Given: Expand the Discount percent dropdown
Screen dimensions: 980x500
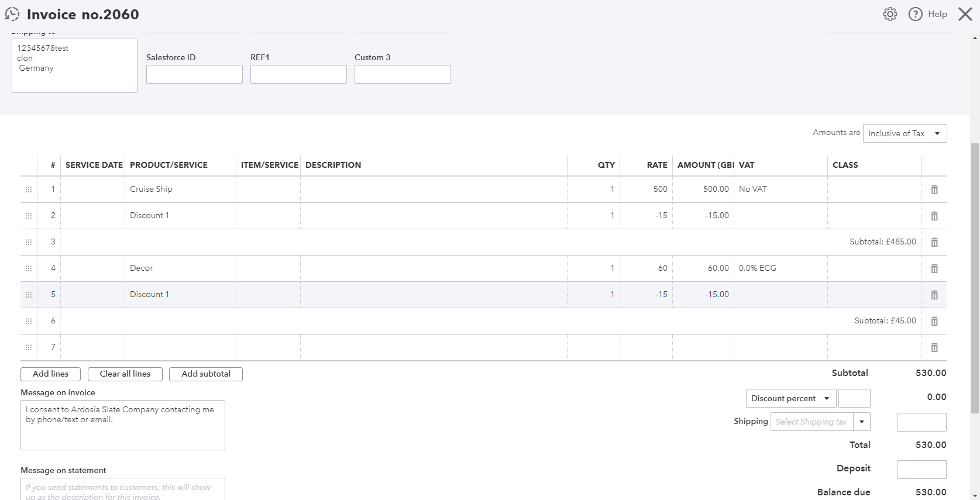Looking at the screenshot, I should click(790, 398).
